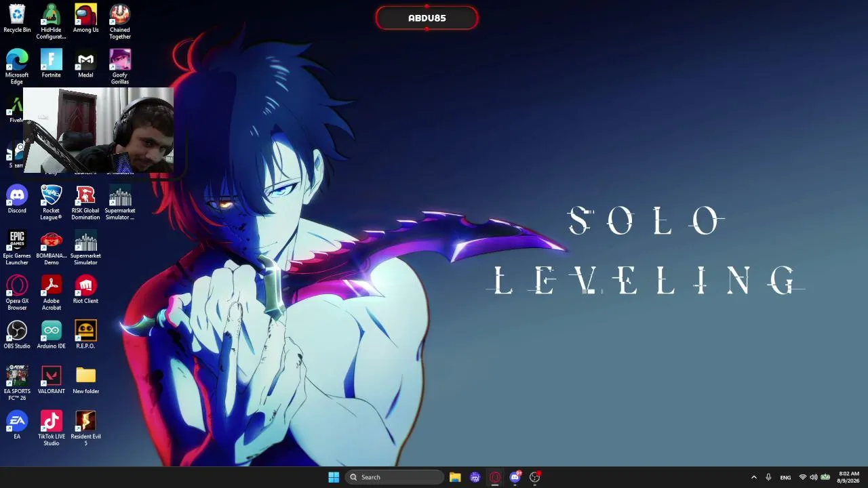
Task: Select the New folder desktop icon
Action: click(x=85, y=380)
